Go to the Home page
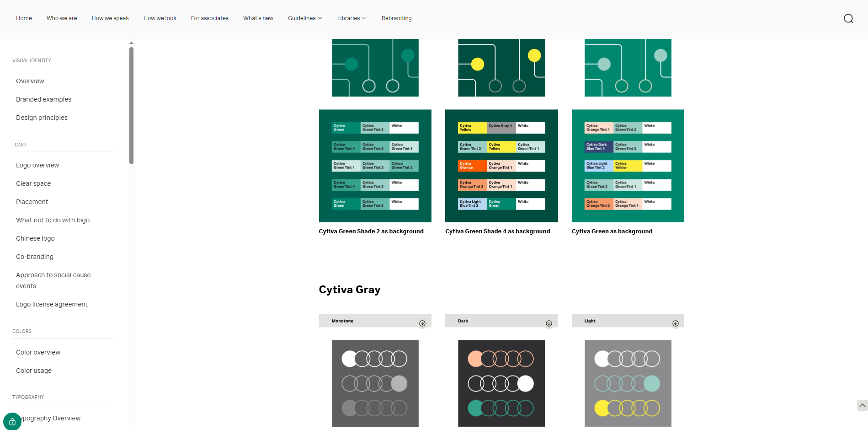 click(24, 18)
